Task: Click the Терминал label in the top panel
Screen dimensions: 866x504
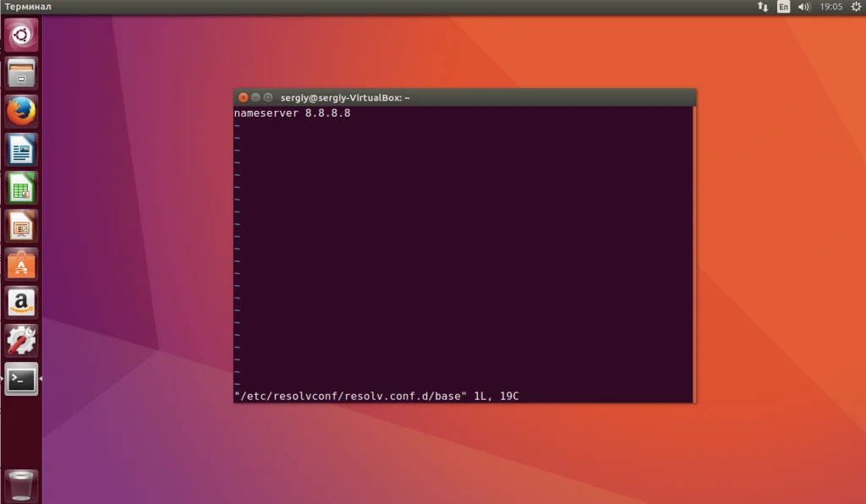Action: [x=28, y=7]
